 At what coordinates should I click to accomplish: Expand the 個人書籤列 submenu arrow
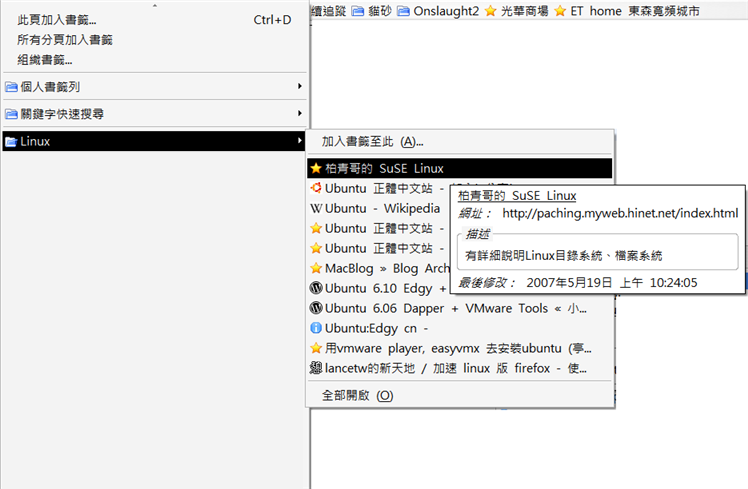click(300, 86)
